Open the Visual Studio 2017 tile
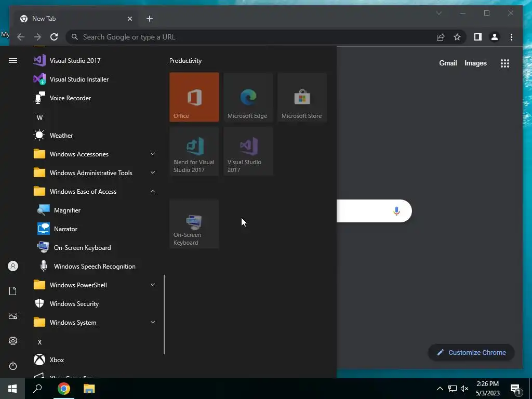Image resolution: width=532 pixels, height=399 pixels. point(248,151)
